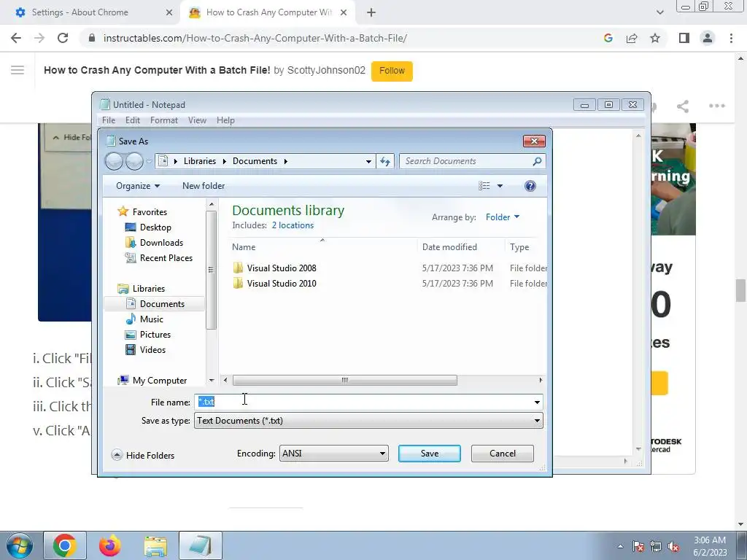Open Firefox from the taskbar
This screenshot has width=747, height=560.
click(x=110, y=545)
